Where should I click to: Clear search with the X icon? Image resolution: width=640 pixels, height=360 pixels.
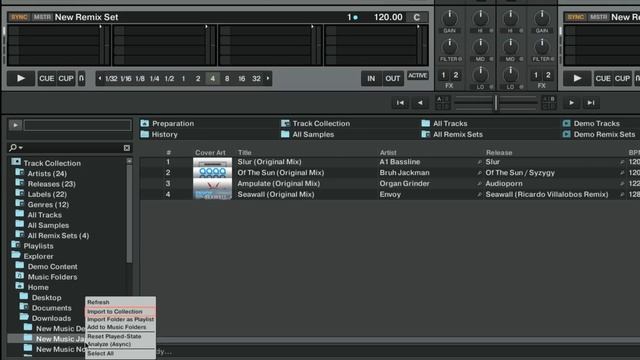coord(127,148)
